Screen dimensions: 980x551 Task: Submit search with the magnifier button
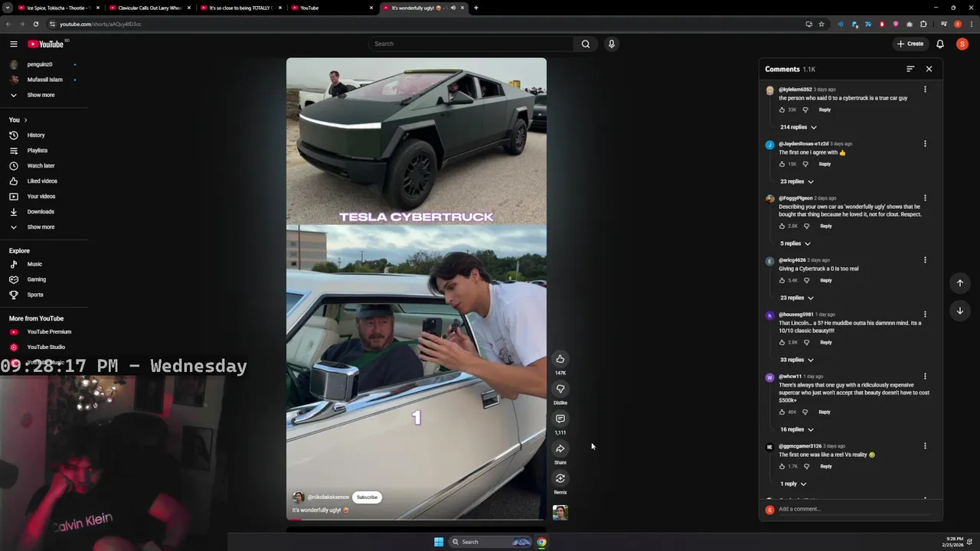click(586, 44)
